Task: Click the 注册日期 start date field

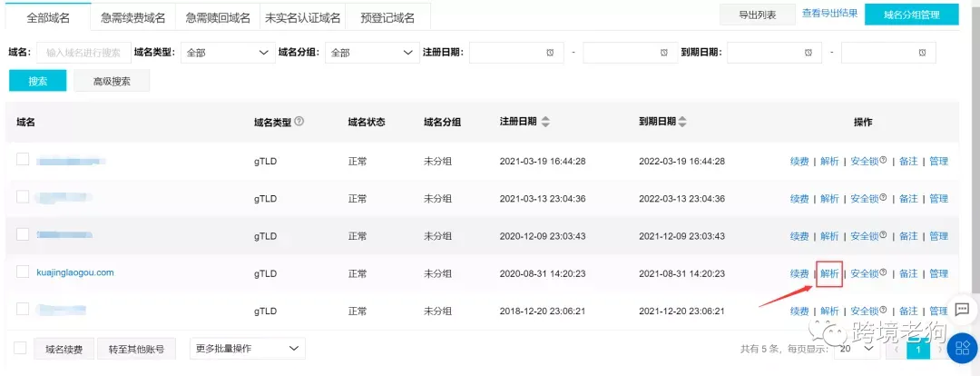Action: coord(516,53)
